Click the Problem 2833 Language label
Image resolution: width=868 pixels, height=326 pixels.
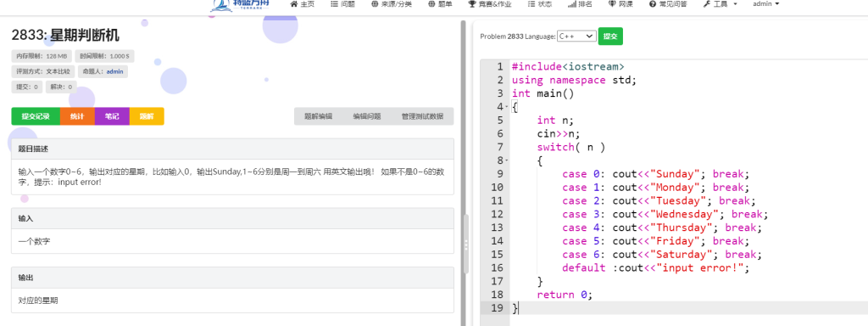click(x=518, y=37)
